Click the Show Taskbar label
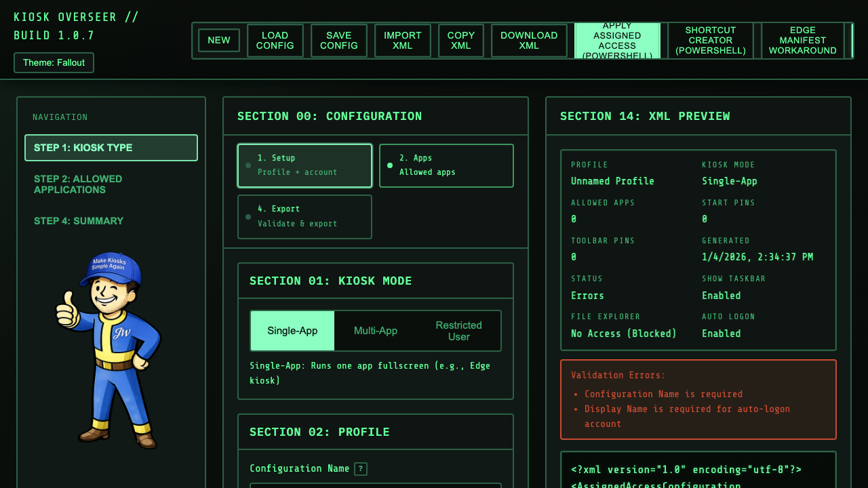The height and width of the screenshot is (488, 868). [734, 279]
